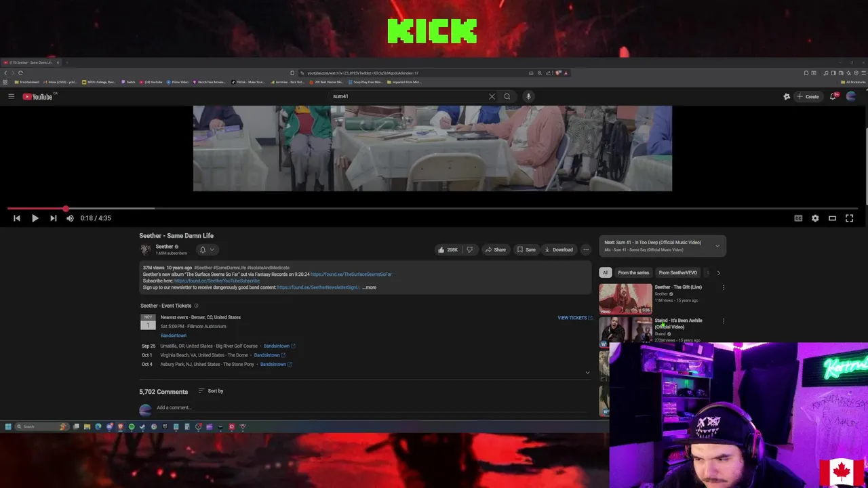Viewport: 868px width, 488px height.
Task: Show more filter chips with arrow
Action: (x=718, y=272)
